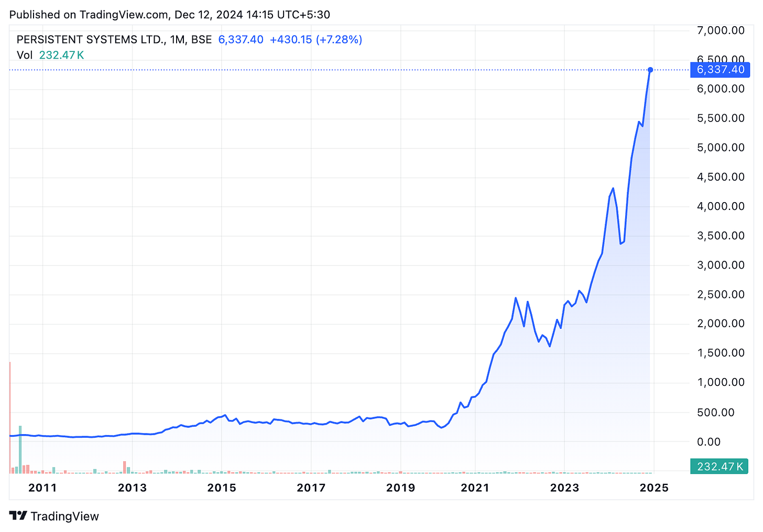Click the blue 6,337.40 price axis tag
763x532 pixels.
coord(721,70)
